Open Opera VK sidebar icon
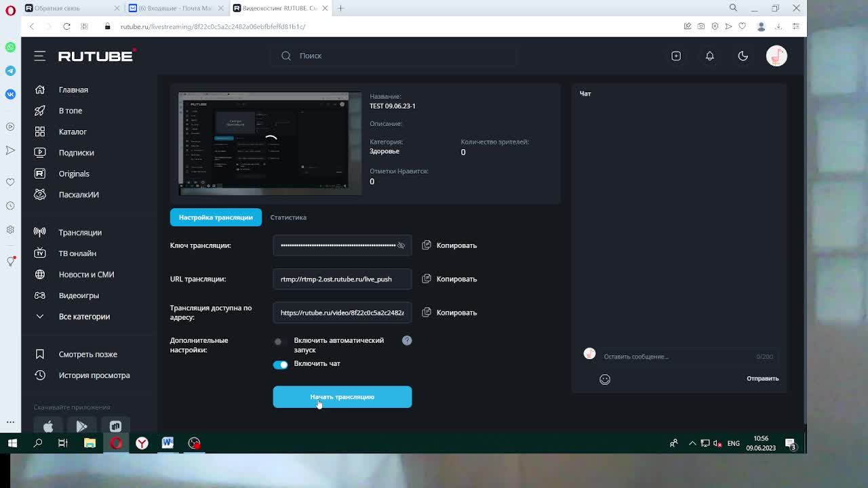Screen dimensions: 868x488 click(x=10, y=94)
